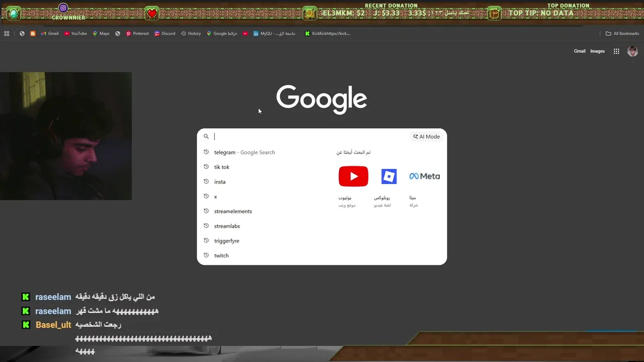This screenshot has height=362, width=644.
Task: Click the magnifier icon in search box
Action: 206,136
